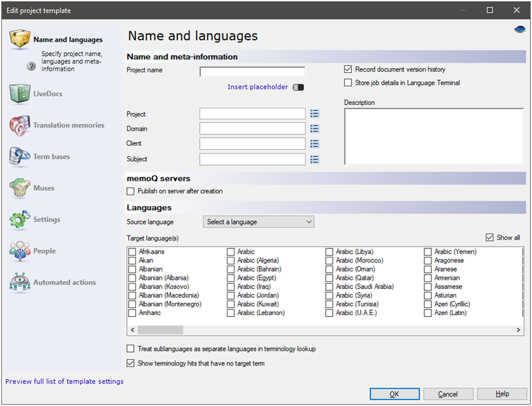Focus the Project text field

tap(253, 113)
